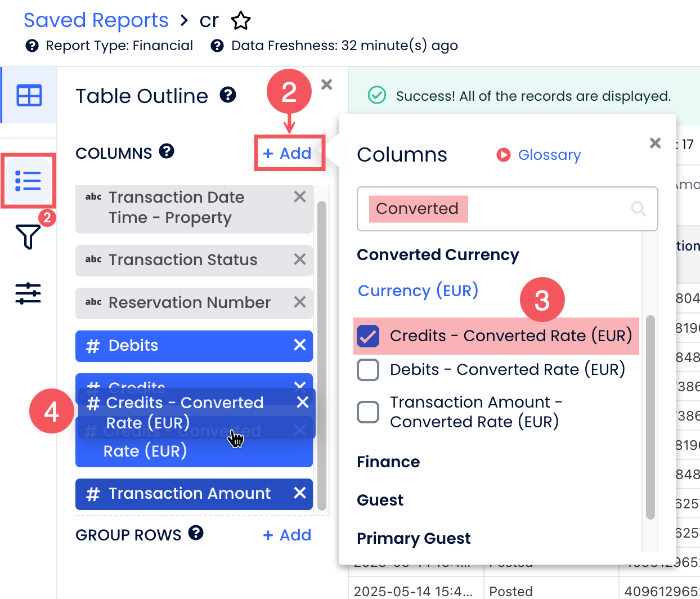Click the search magnifier in Columns field
This screenshot has height=599, width=700.
(x=639, y=209)
